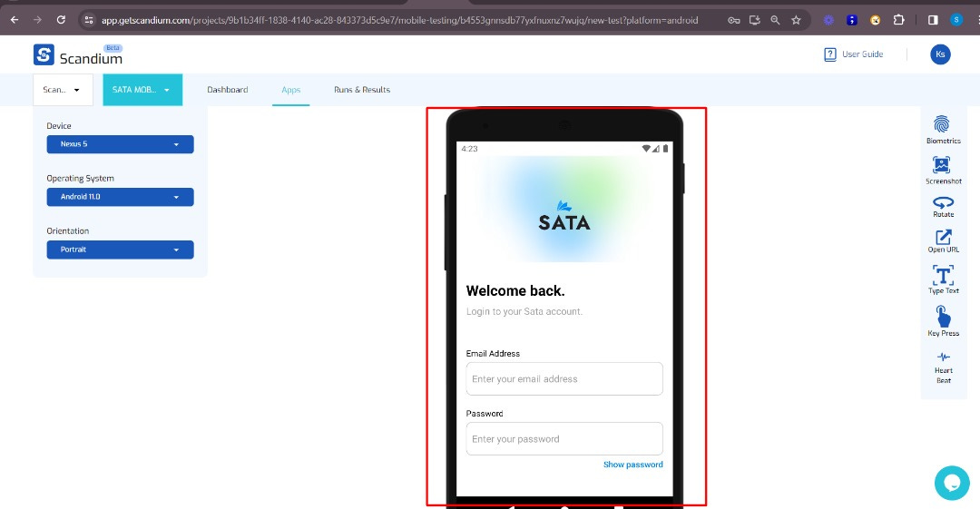The height and width of the screenshot is (509, 980).
Task: Toggle the browser side panel
Action: (933, 20)
